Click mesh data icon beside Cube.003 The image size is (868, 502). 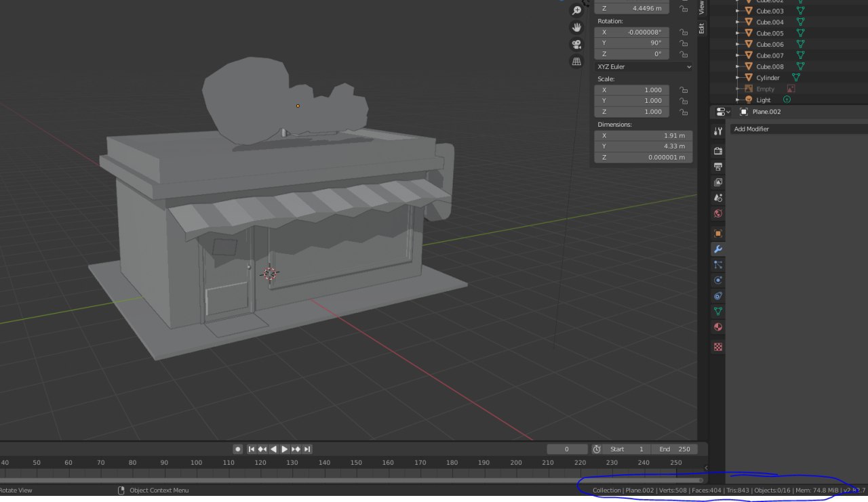[x=800, y=11]
